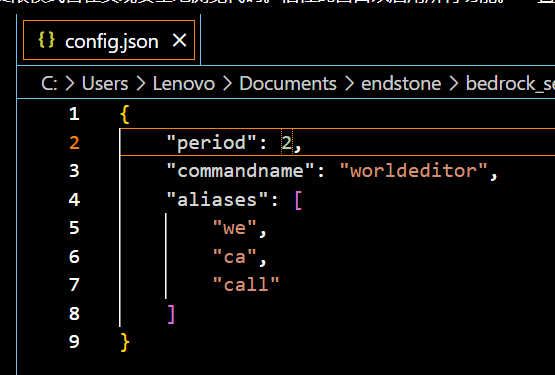Click the "worldeditor" string value
This screenshot has width=555, height=375.
click(413, 171)
